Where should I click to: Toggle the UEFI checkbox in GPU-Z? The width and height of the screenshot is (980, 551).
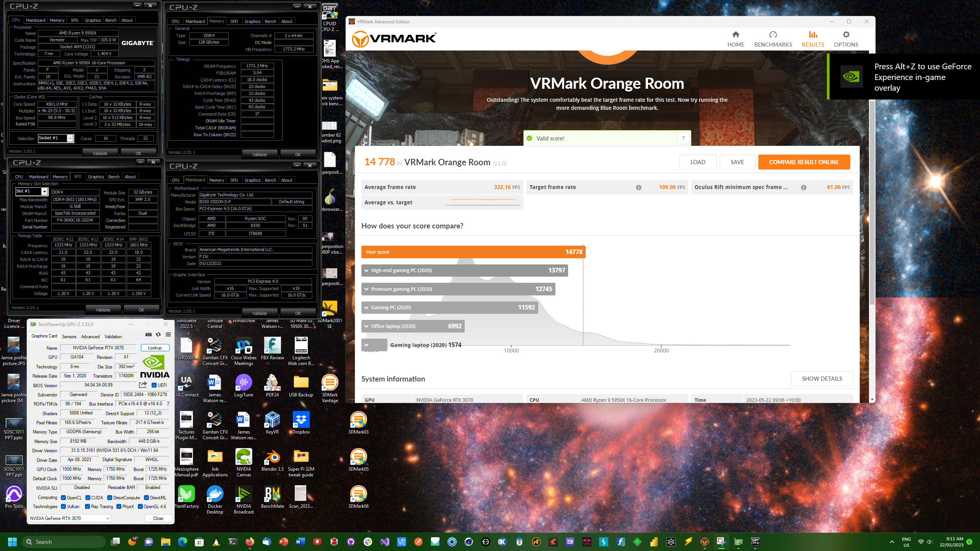[154, 385]
